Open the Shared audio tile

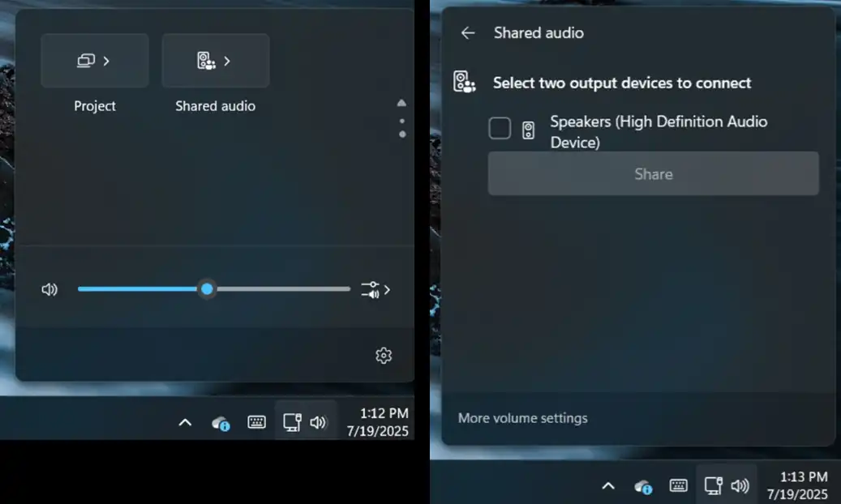point(215,61)
